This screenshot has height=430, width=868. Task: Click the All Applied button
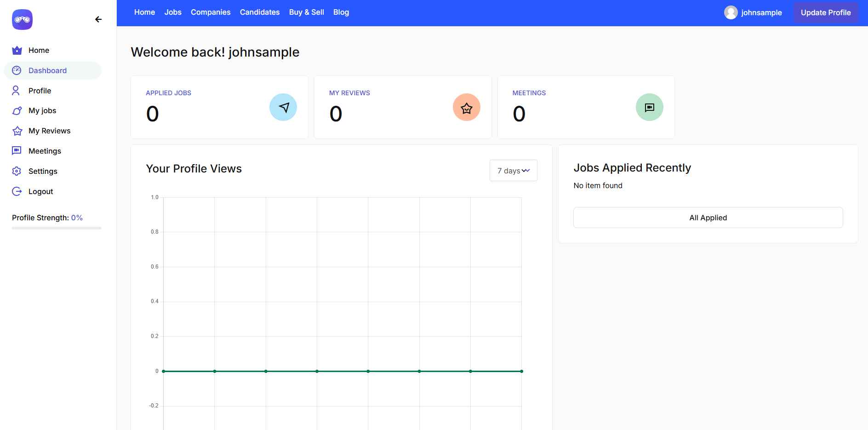(x=708, y=218)
